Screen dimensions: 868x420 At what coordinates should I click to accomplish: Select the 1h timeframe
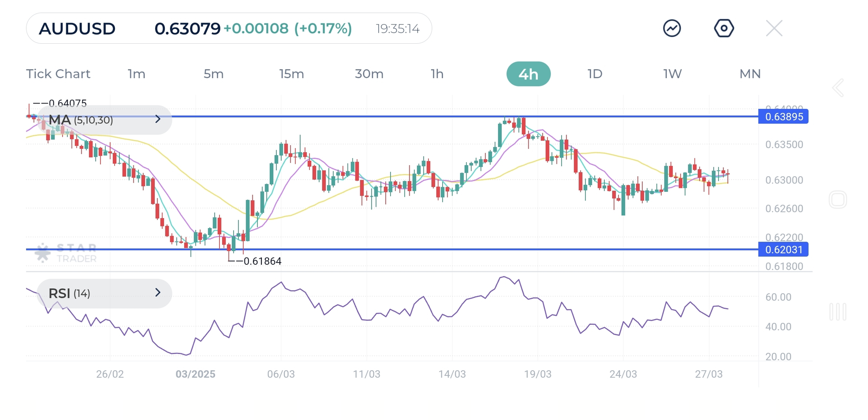pos(437,74)
